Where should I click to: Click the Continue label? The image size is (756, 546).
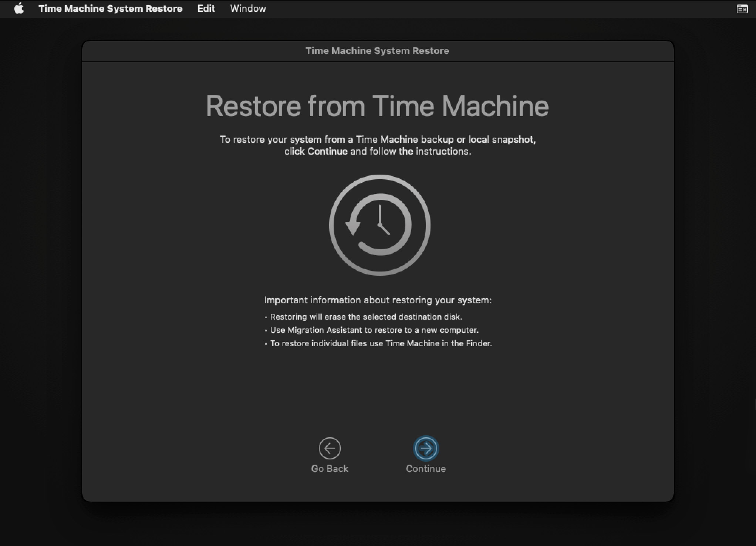point(426,469)
